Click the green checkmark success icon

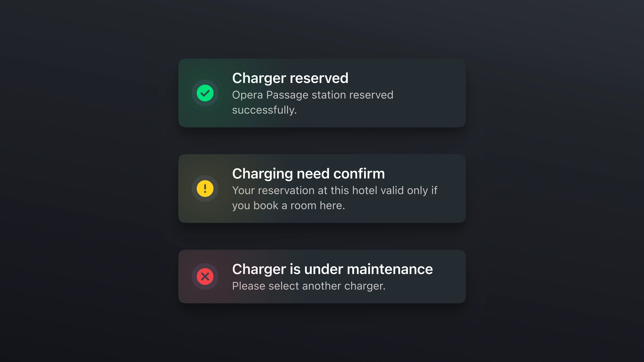tap(205, 93)
